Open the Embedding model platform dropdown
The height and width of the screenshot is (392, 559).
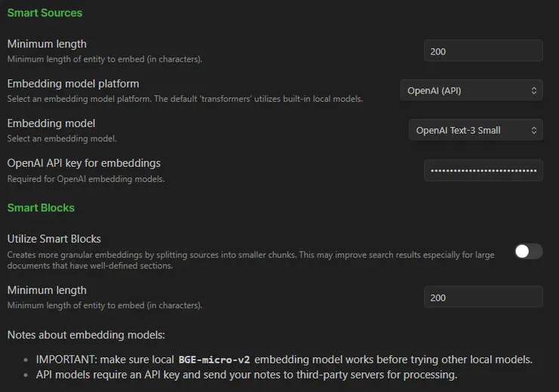471,91
